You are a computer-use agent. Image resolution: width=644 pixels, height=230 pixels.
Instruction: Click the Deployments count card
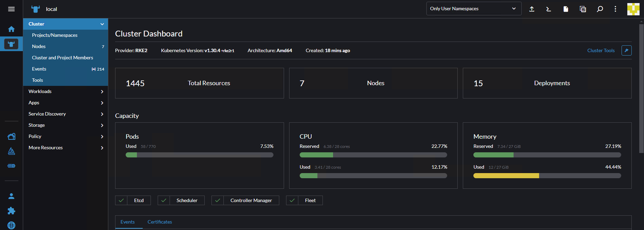click(547, 83)
